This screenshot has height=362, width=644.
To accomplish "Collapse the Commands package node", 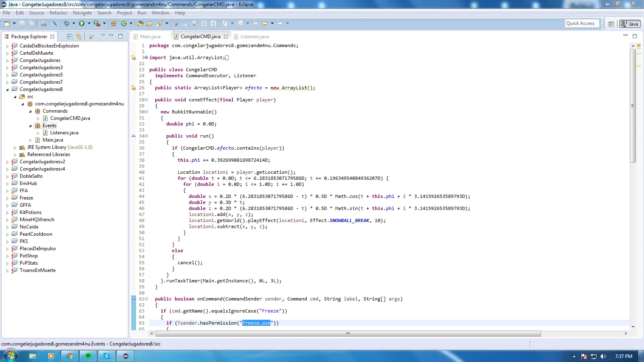I will tap(30, 111).
